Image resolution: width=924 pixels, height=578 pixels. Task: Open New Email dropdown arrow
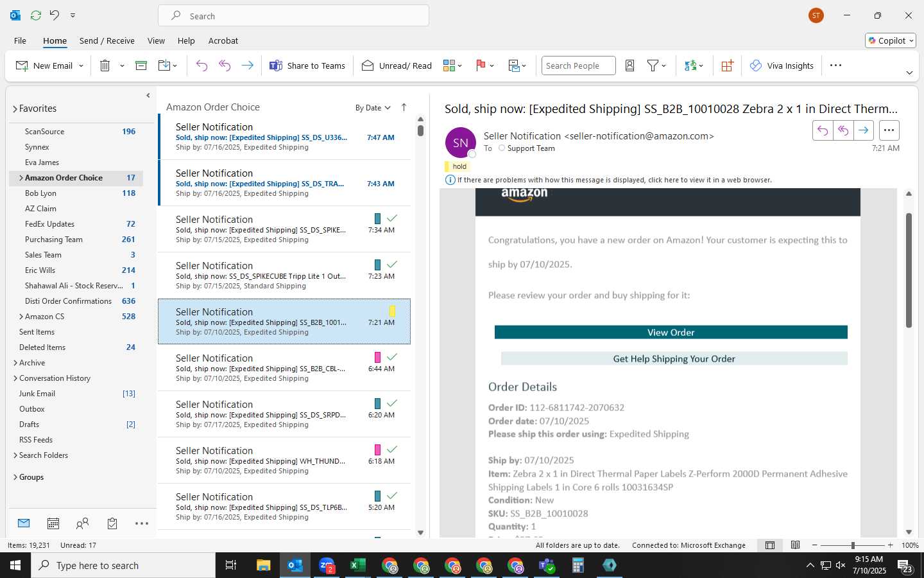pos(81,66)
